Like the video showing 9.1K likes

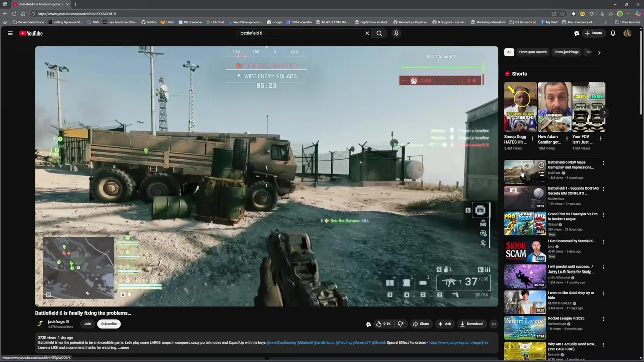[383, 324]
